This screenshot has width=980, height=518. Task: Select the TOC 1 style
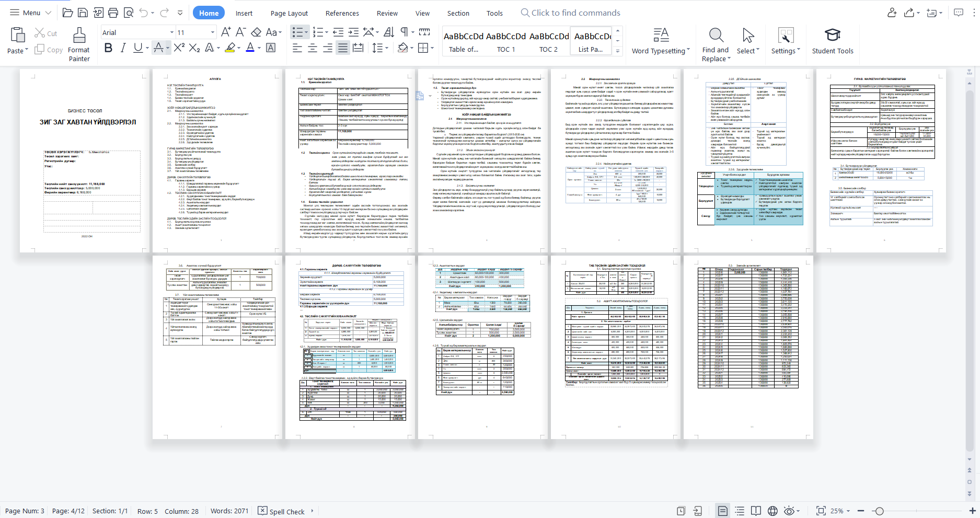point(505,42)
